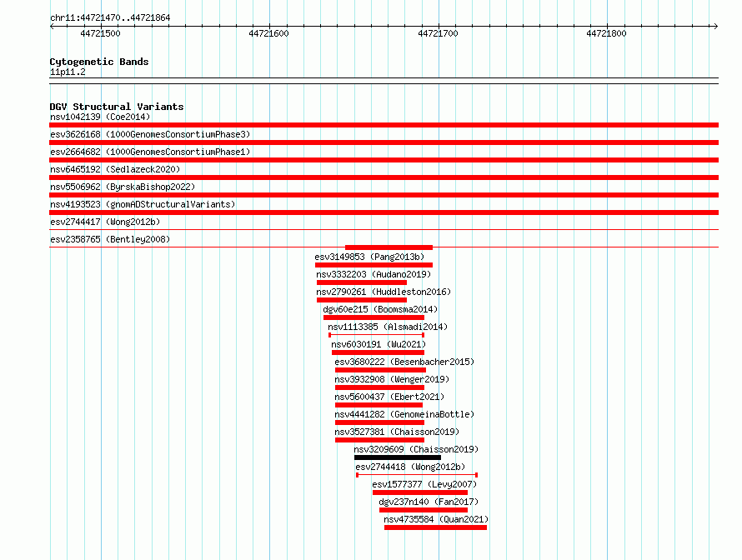Screen dimensions: 742x560
Task: Select dgv237n140 (Fan2017) variant
Action: click(429, 502)
